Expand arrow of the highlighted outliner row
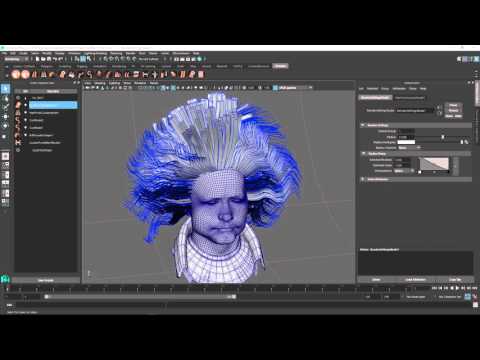The height and width of the screenshot is (360, 480). point(25,105)
